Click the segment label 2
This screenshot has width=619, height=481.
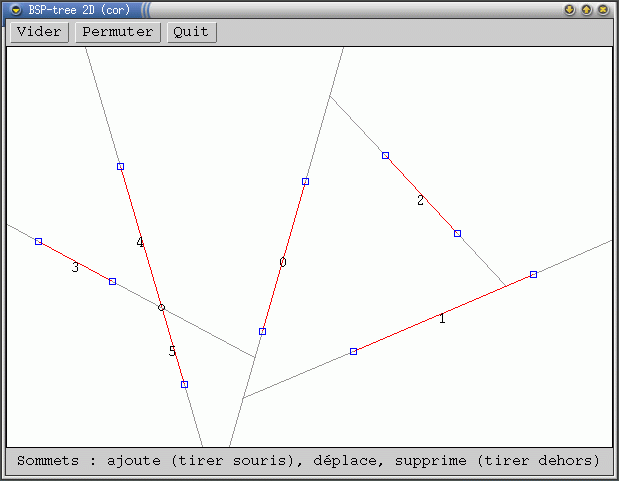[x=420, y=201]
